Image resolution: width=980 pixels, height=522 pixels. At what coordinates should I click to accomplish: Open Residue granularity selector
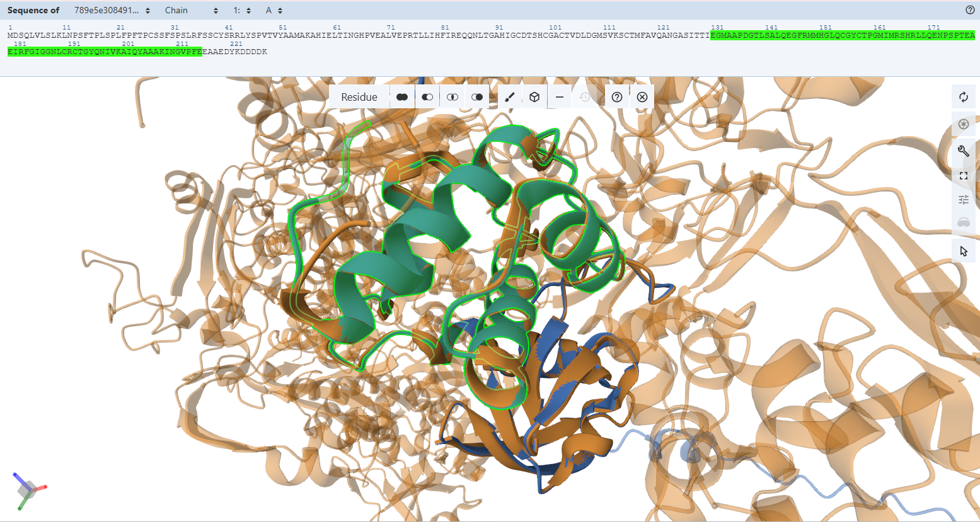[x=359, y=97]
